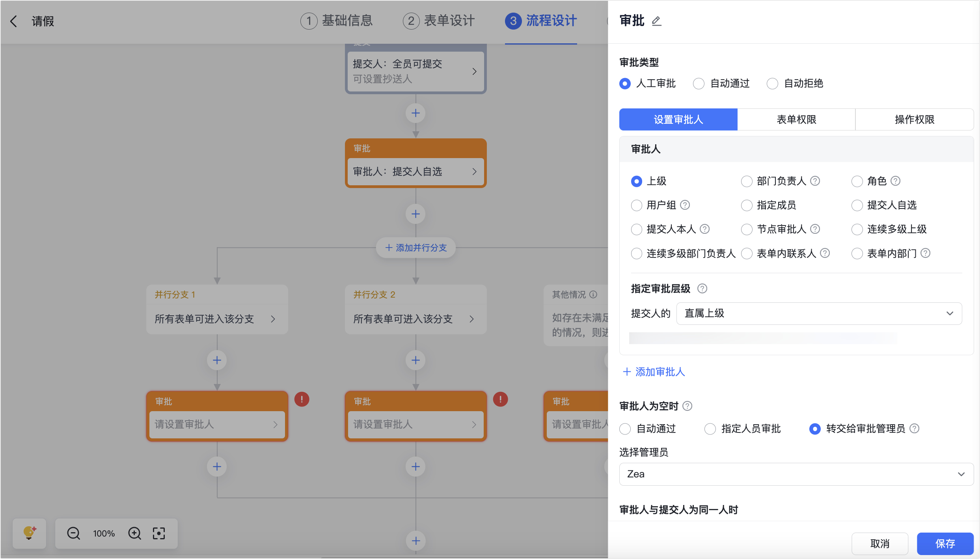Zoom out the flow canvas
Screen dimensions: 980x559
[x=73, y=533]
